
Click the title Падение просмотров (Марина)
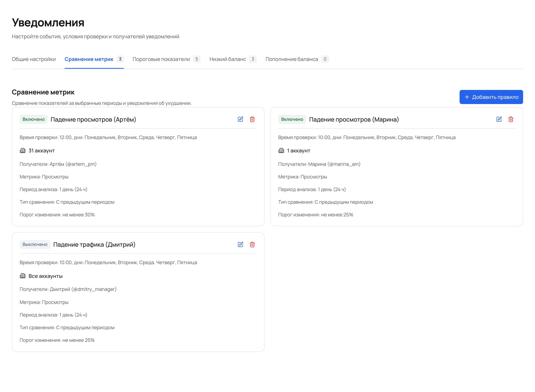354,119
